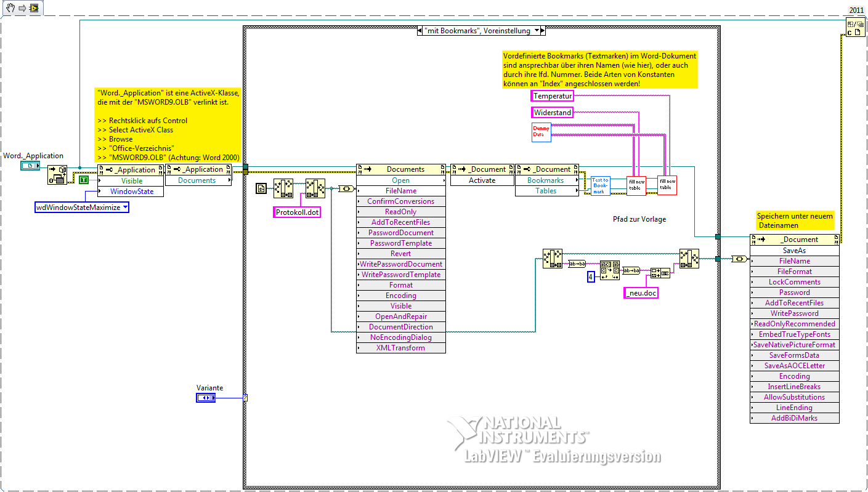The image size is (868, 492).
Task: Click the case structure previous-case left arrow
Action: pyautogui.click(x=421, y=30)
